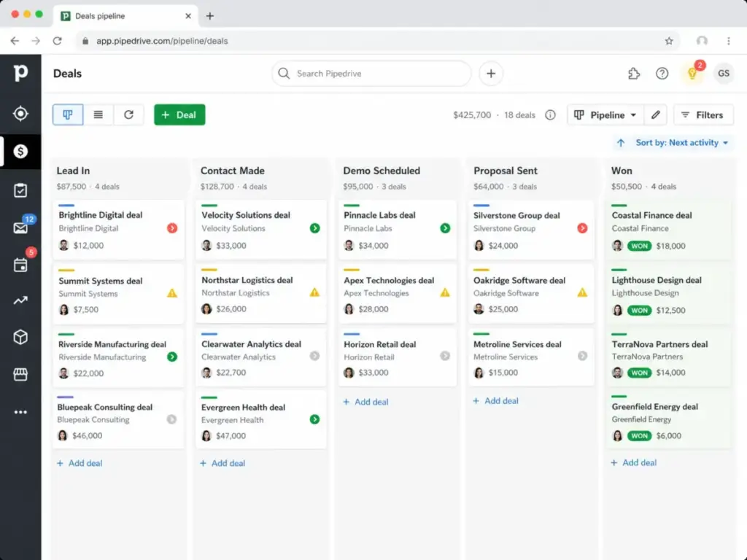Click the quick add plus button beside search
747x560 pixels.
[x=491, y=74]
